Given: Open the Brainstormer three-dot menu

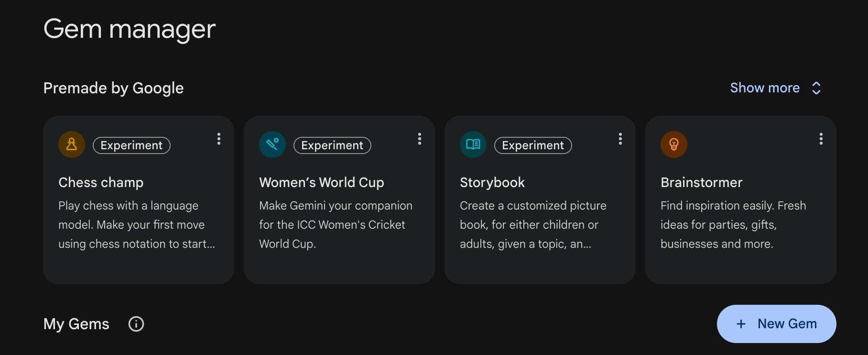Looking at the screenshot, I should click(x=821, y=139).
